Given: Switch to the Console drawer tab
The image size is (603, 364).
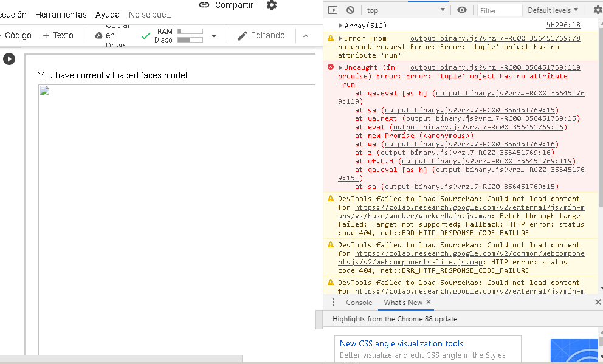Looking at the screenshot, I should [x=359, y=303].
